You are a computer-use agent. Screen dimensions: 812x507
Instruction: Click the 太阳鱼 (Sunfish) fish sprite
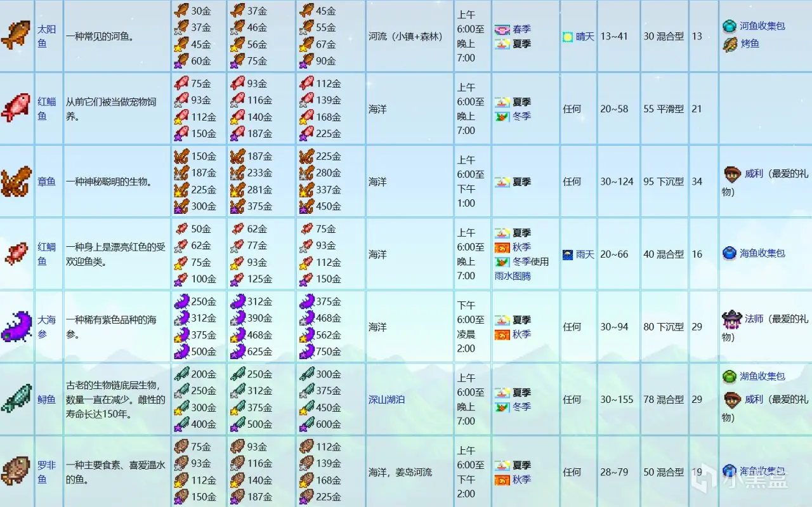(x=16, y=36)
